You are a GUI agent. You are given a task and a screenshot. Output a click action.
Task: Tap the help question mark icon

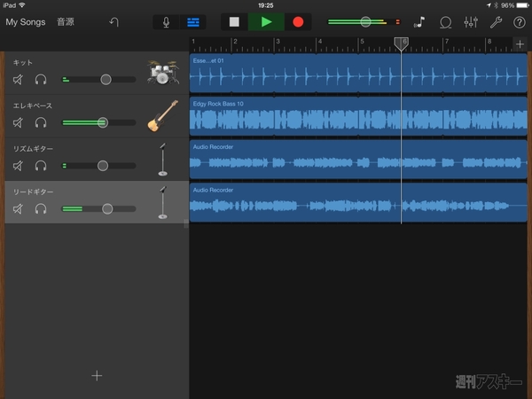(x=519, y=21)
